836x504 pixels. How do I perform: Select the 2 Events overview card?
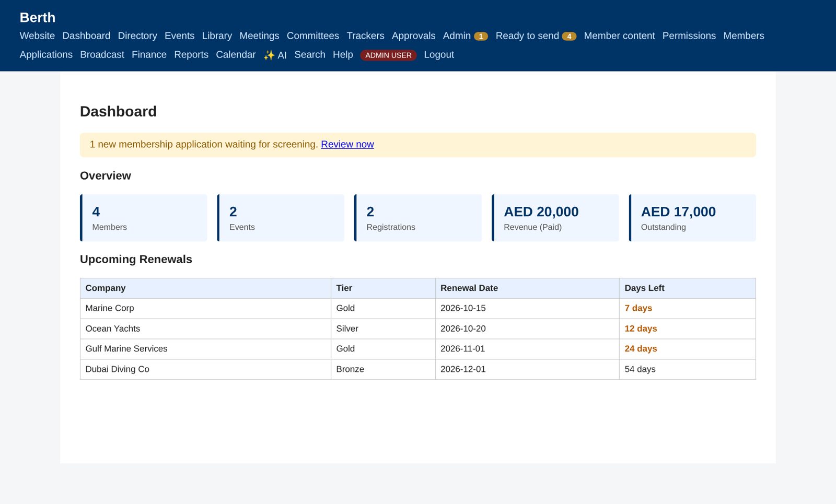281,218
